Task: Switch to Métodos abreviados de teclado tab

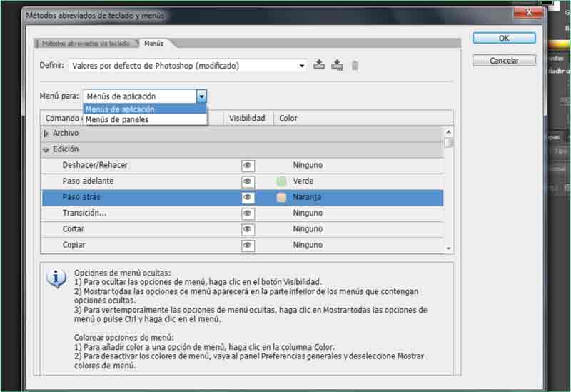Action: click(x=86, y=44)
